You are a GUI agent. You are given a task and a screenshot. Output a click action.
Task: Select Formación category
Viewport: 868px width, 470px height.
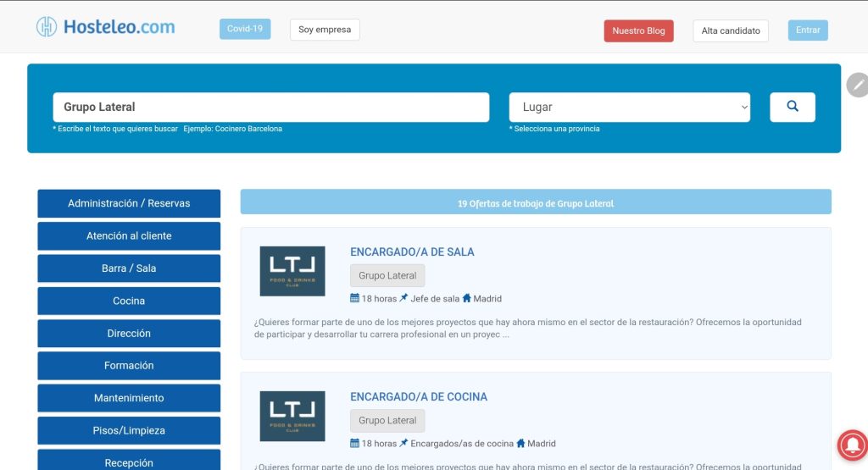(x=129, y=366)
